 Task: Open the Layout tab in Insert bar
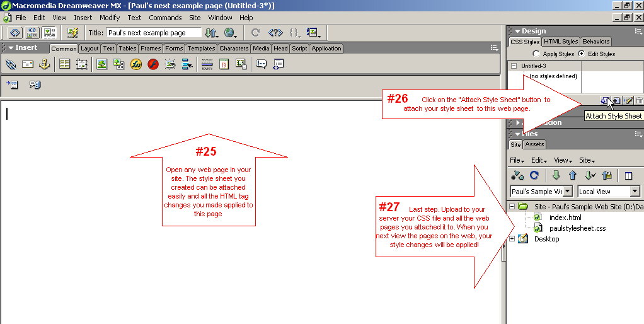pyautogui.click(x=89, y=49)
